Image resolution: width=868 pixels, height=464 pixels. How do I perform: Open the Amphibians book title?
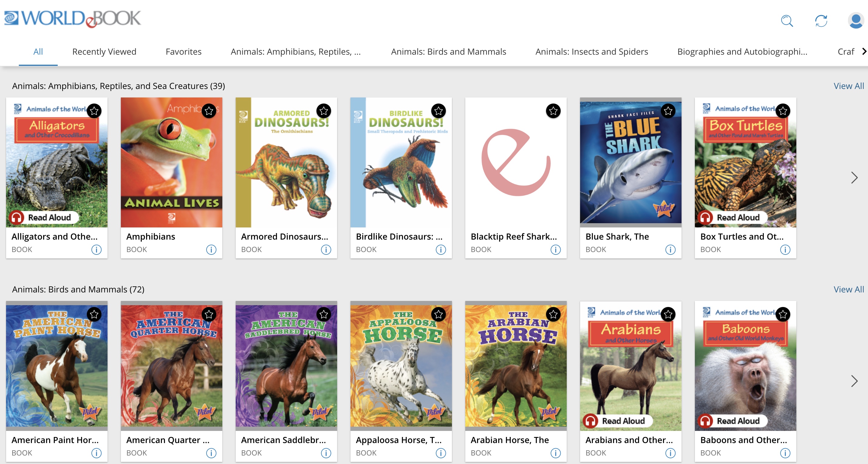(x=151, y=237)
